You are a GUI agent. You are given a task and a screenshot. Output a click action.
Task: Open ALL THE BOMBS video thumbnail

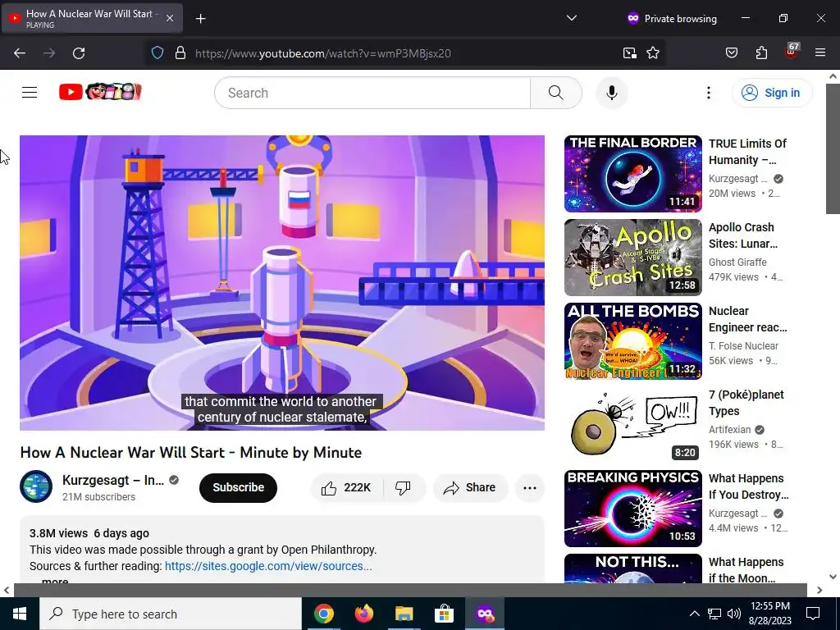coord(632,340)
